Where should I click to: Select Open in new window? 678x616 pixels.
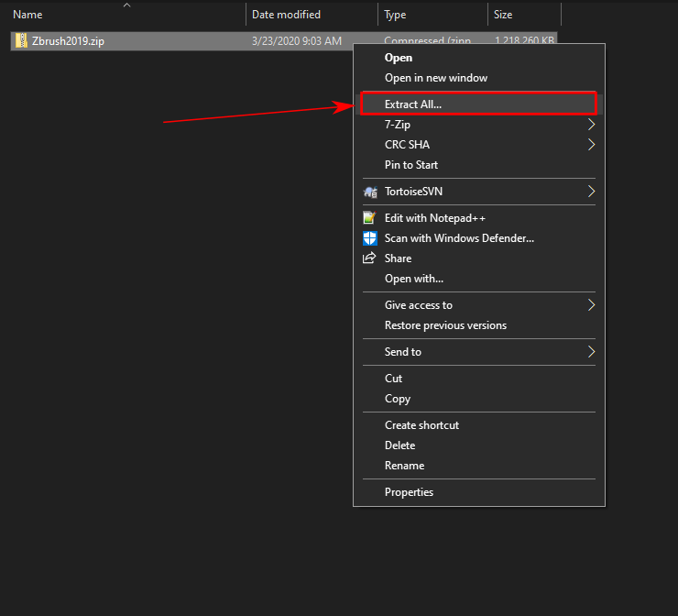pos(479,78)
